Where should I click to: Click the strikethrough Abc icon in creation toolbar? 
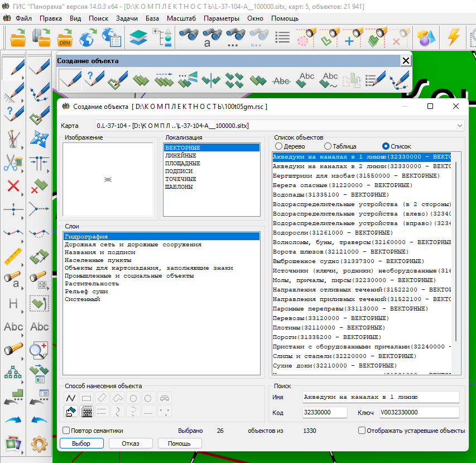[x=281, y=81]
